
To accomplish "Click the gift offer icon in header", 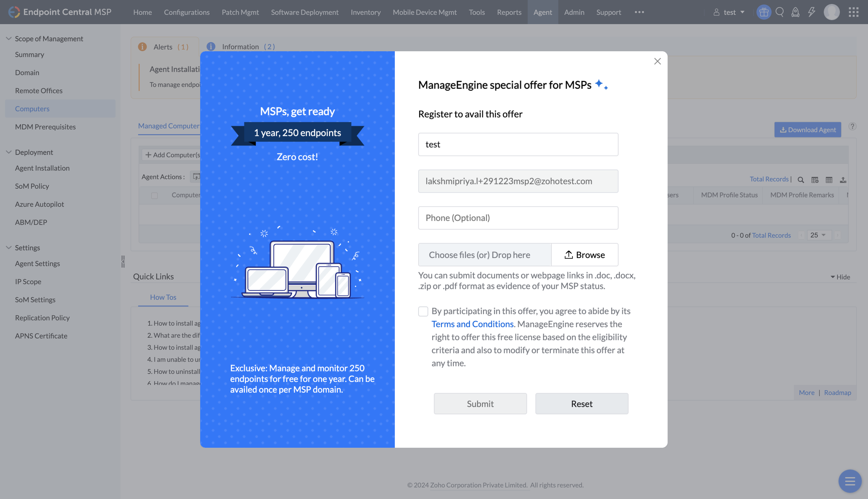I will pos(764,12).
